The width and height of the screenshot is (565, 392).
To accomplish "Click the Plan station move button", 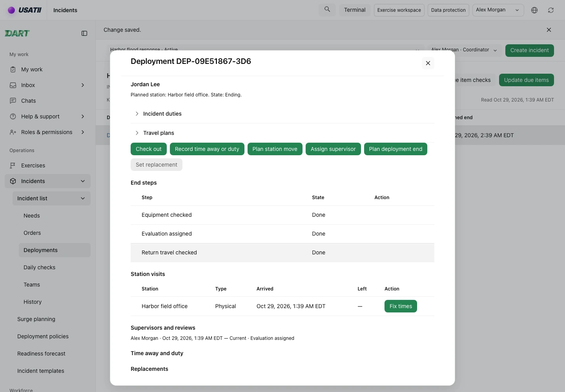I will (275, 149).
